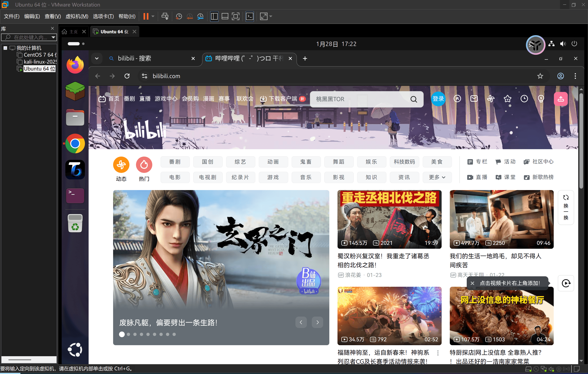
Task: Take a VMware snapshot toolbar icon
Action: pos(179,16)
